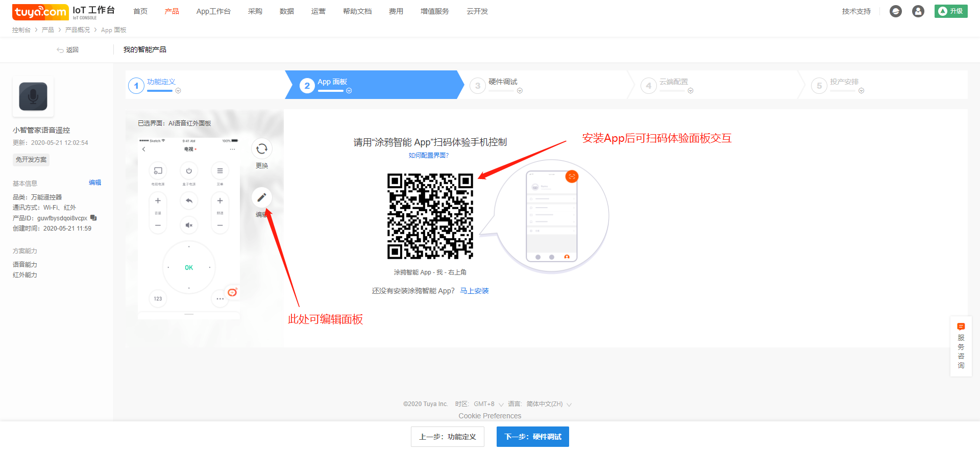The image size is (980, 453).
Task: Click the product microphone thumbnail
Action: tap(33, 96)
